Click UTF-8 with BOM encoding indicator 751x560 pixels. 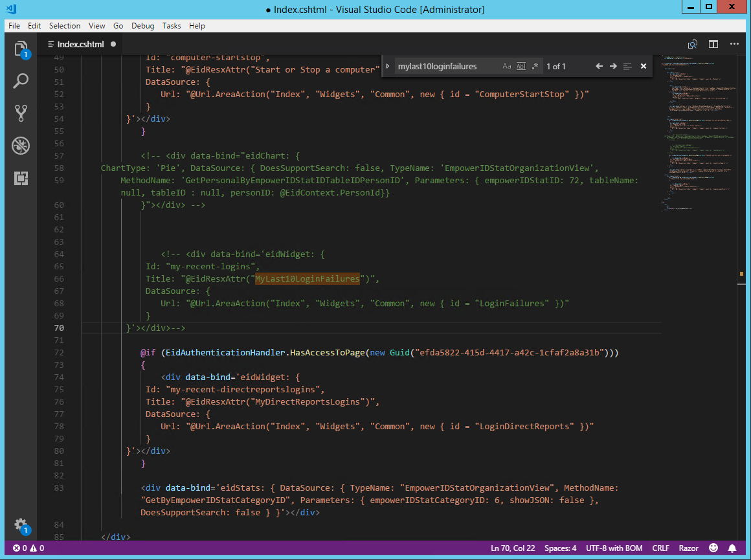614,548
